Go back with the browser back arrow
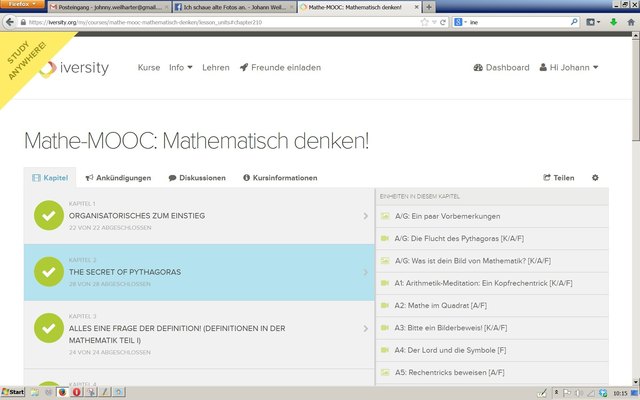The height and width of the screenshot is (400, 640). [x=10, y=22]
